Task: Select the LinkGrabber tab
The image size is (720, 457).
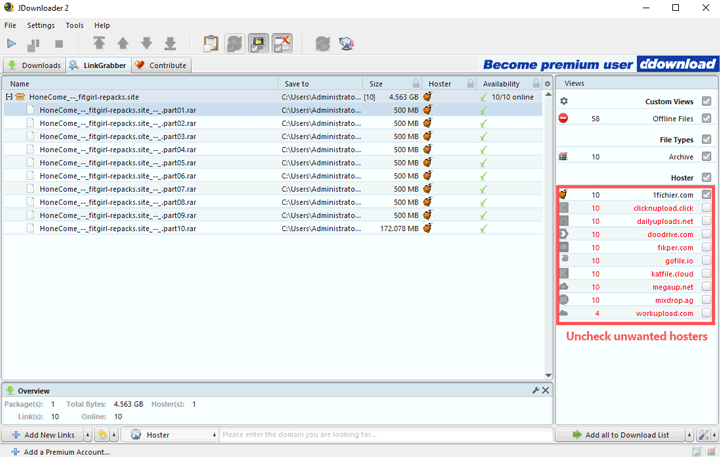Action: [x=98, y=65]
